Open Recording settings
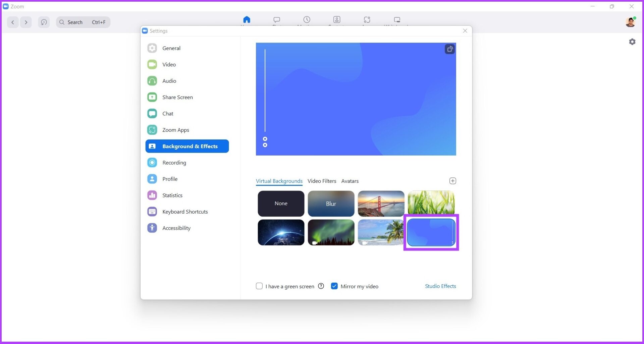This screenshot has width=644, height=344. (187, 163)
